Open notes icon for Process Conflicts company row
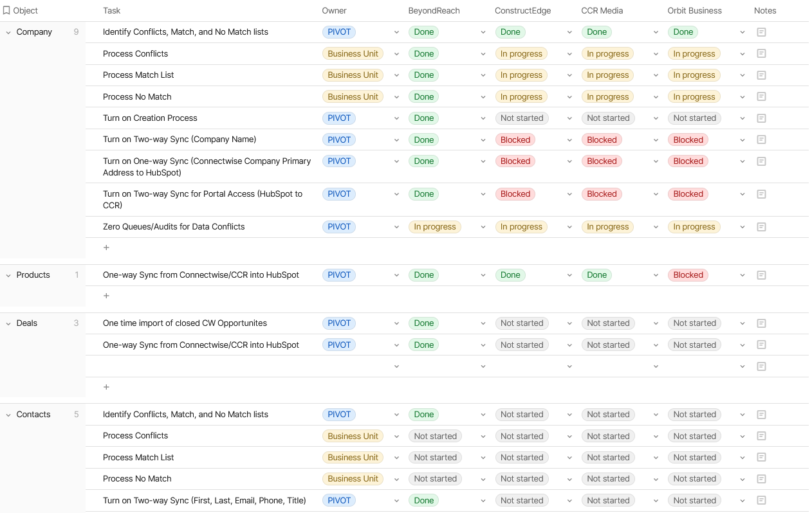This screenshot has width=812, height=513. pos(761,53)
